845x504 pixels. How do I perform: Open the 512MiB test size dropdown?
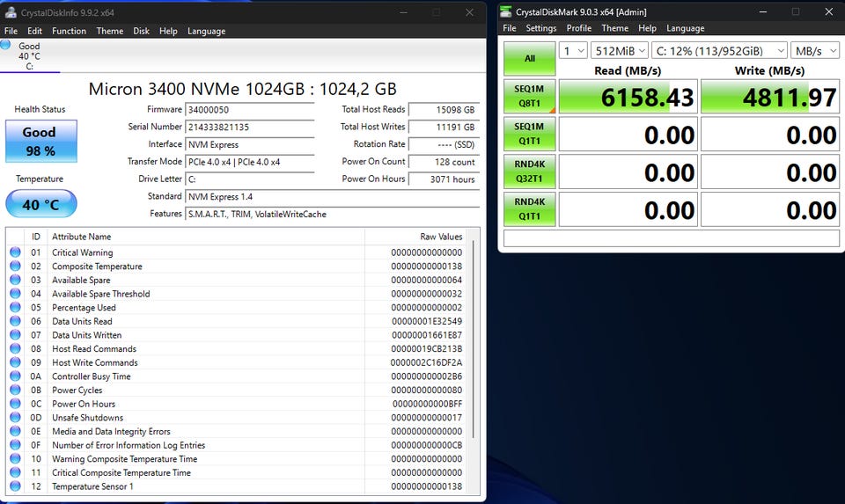(x=619, y=51)
